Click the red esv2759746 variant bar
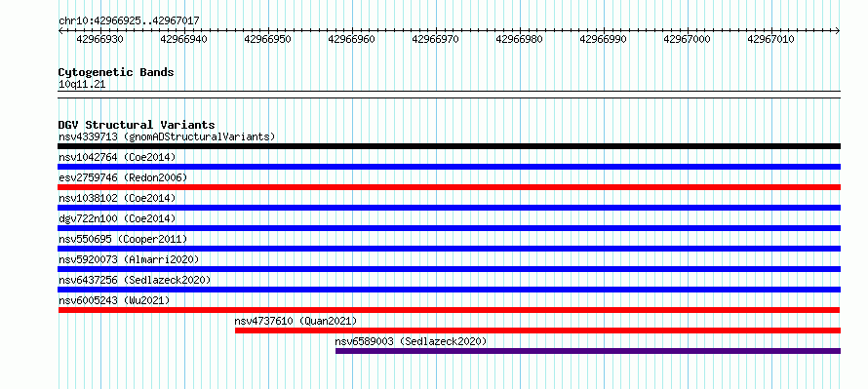 click(x=450, y=187)
